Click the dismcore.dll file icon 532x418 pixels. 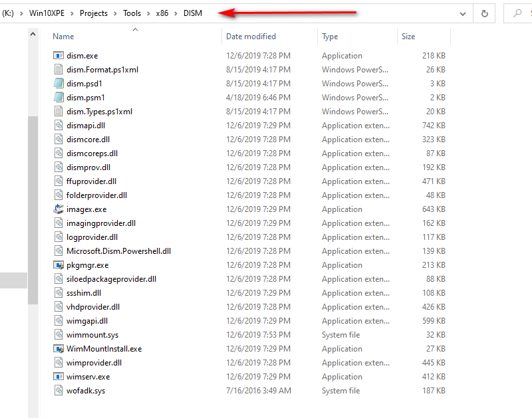click(x=59, y=140)
